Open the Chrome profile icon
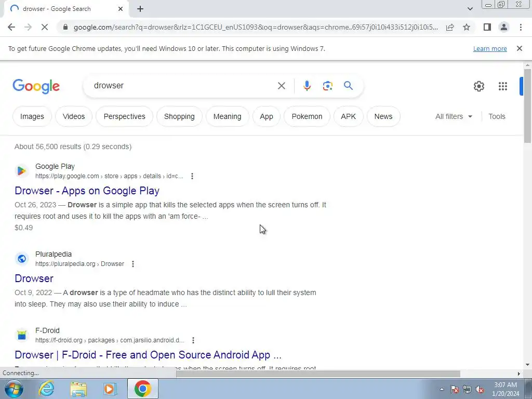 coord(504,27)
